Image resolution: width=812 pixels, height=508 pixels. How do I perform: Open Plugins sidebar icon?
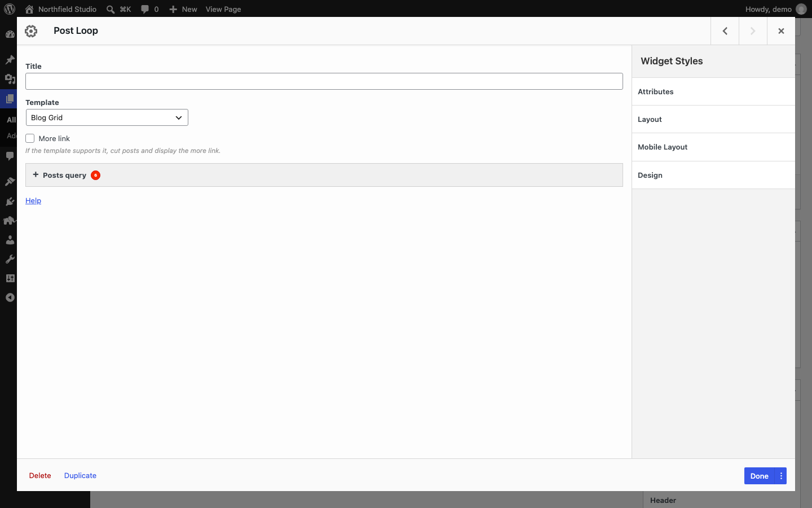(10, 201)
